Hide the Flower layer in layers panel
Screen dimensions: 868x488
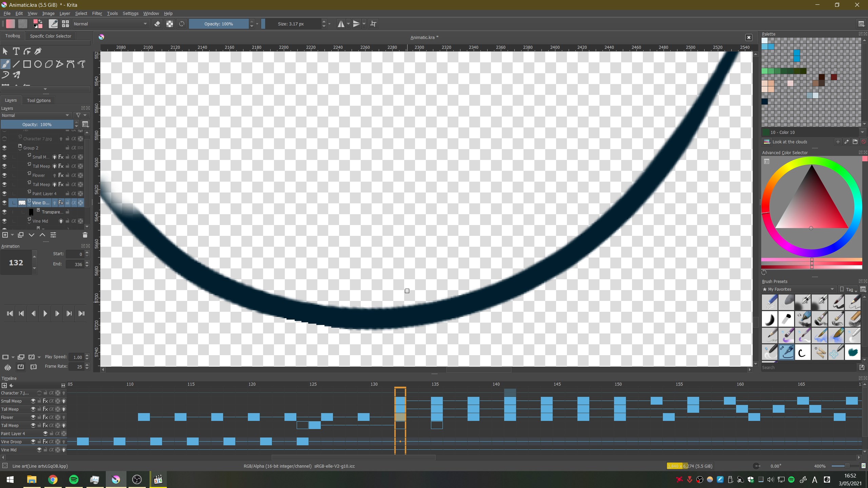(x=4, y=175)
